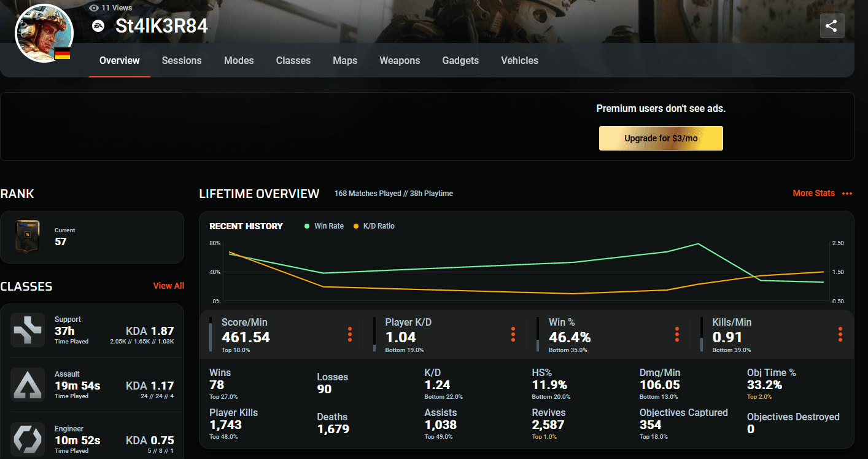This screenshot has height=459, width=868.
Task: Click the Dmg/Min 106.05 stat
Action: tap(660, 384)
